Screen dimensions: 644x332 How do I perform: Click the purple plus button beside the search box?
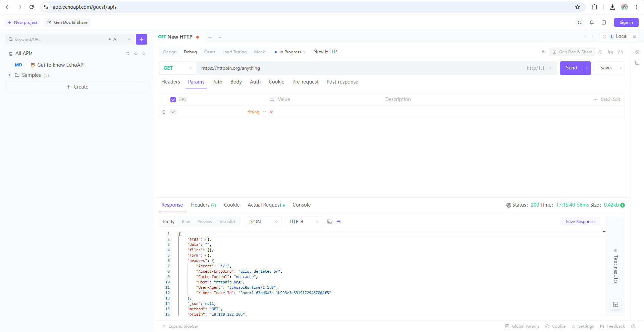click(142, 39)
